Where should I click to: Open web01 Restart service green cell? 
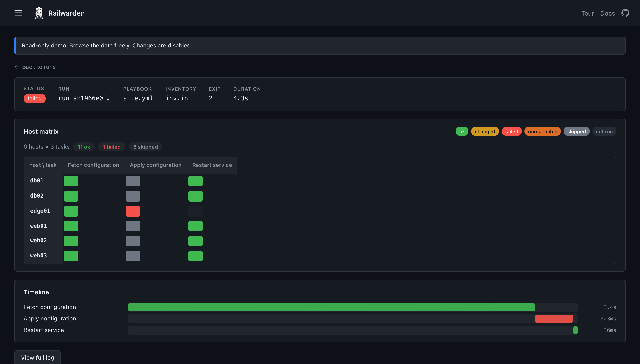pyautogui.click(x=196, y=226)
